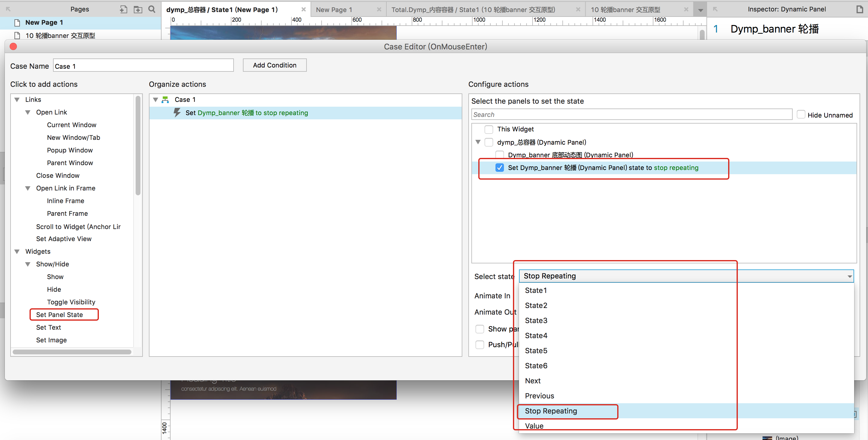868x440 pixels.
Task: Click the Add Folder icon in Pages panel
Action: click(x=138, y=9)
